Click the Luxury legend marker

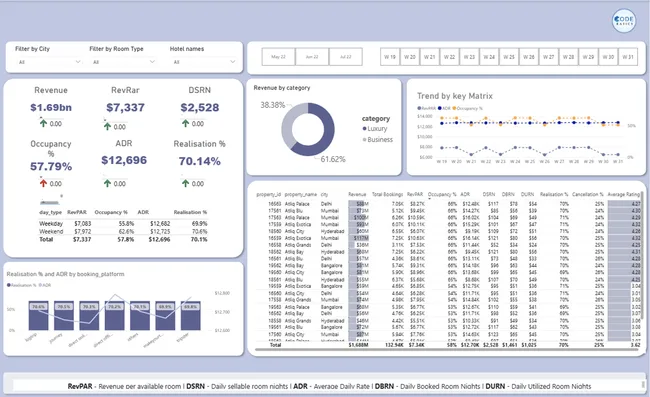364,129
